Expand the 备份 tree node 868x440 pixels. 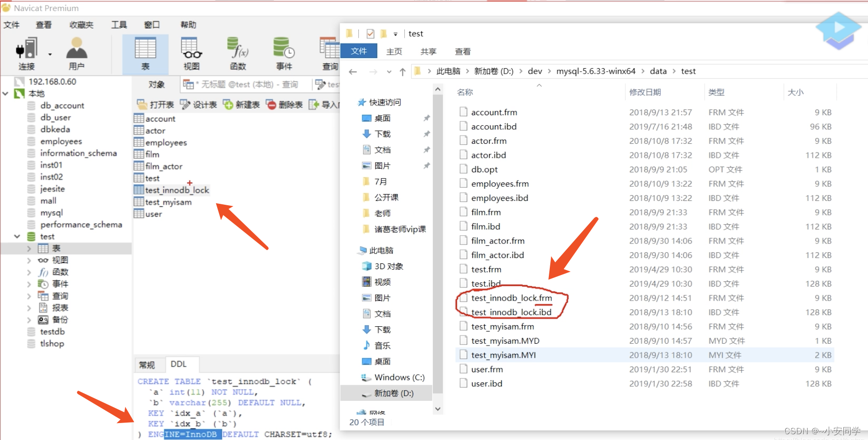pos(29,320)
